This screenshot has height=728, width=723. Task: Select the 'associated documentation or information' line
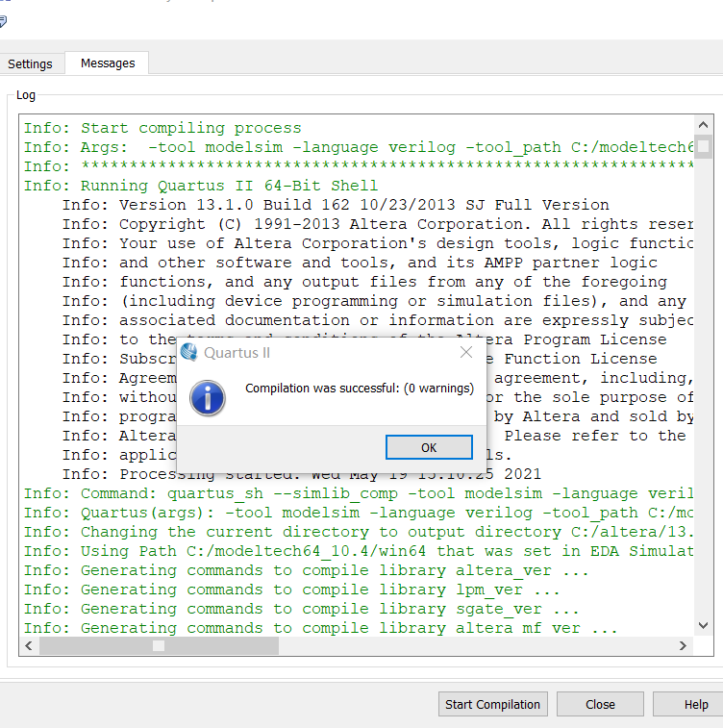point(378,320)
